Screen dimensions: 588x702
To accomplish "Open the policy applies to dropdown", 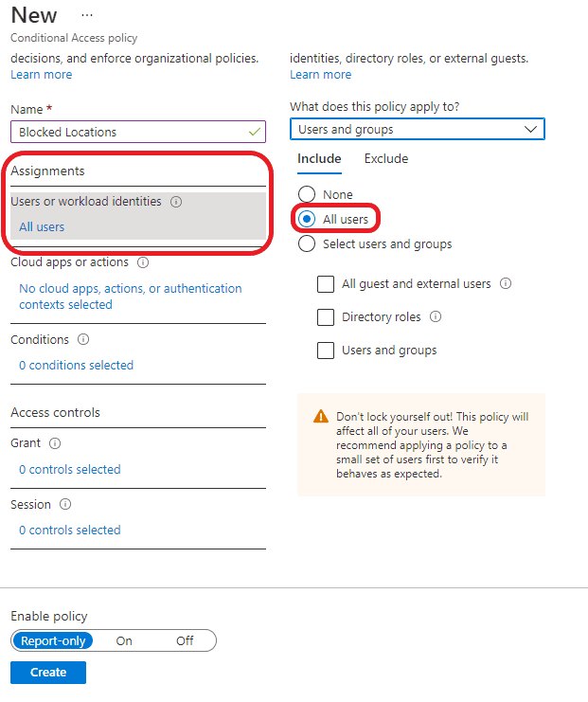I will 417,130.
